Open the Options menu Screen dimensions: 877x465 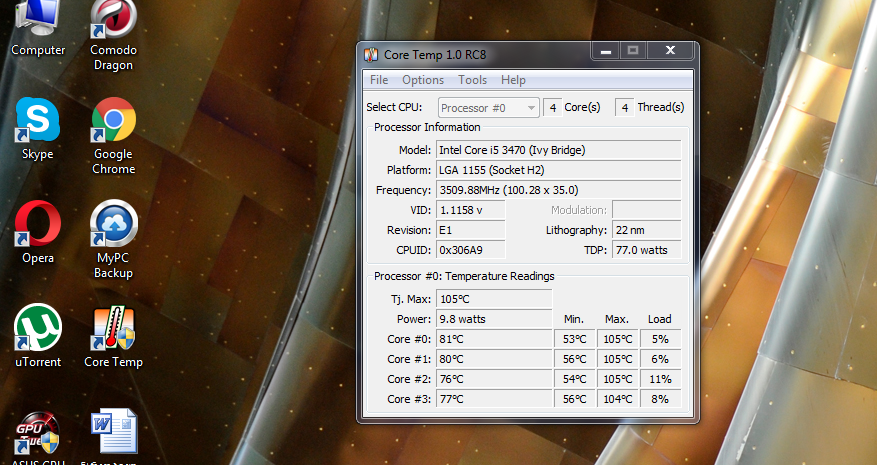[423, 80]
